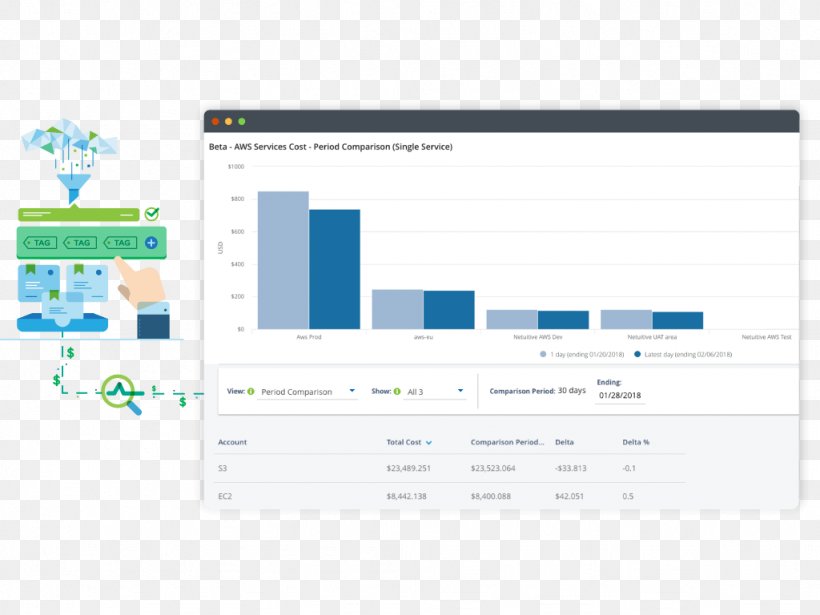Image resolution: width=820 pixels, height=615 pixels.
Task: Open the Period Comparison view dropdown
Action: coord(308,392)
